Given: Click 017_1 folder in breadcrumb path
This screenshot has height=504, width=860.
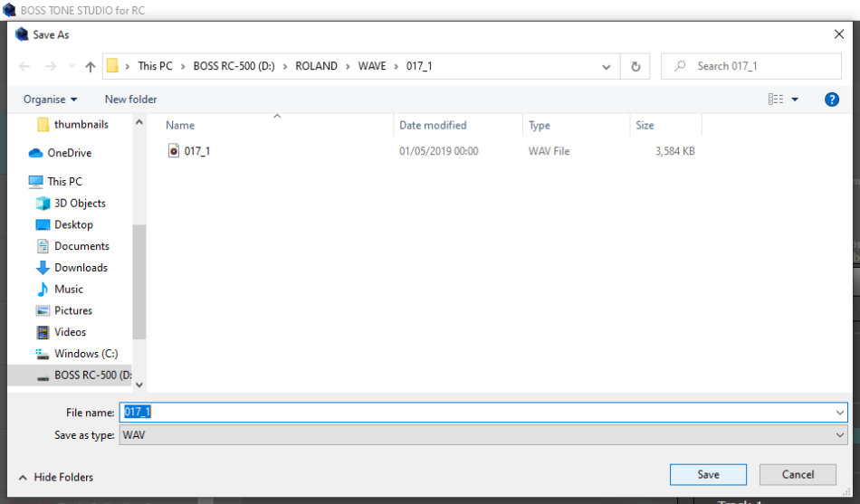Looking at the screenshot, I should tap(419, 66).
